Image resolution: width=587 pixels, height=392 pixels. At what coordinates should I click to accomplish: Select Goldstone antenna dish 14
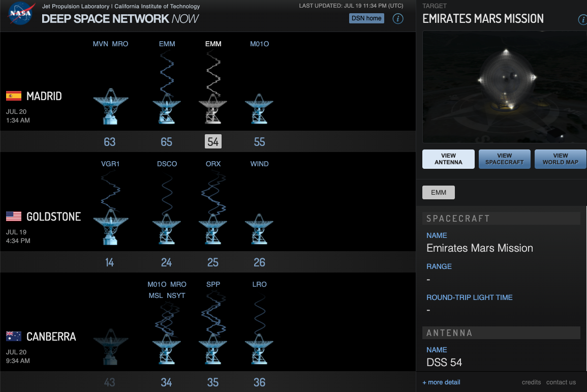pos(110,227)
